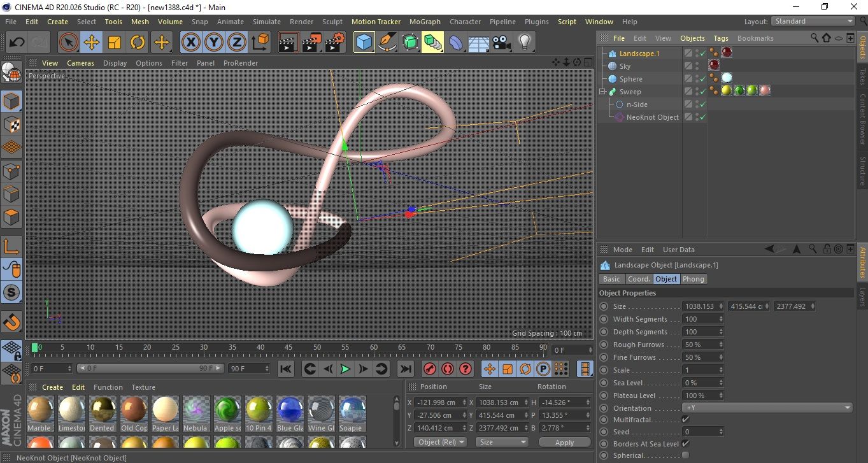868x463 pixels.
Task: Open the Simulate menu
Action: point(266,22)
